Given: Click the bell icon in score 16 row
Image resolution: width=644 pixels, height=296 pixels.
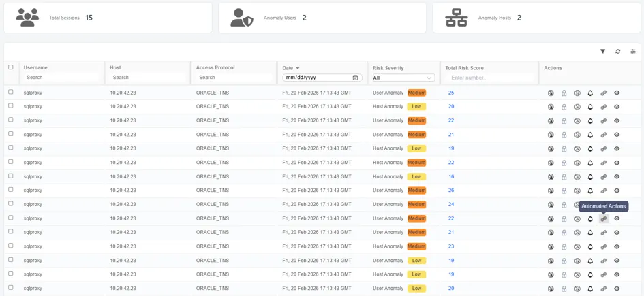Looking at the screenshot, I should [590, 177].
